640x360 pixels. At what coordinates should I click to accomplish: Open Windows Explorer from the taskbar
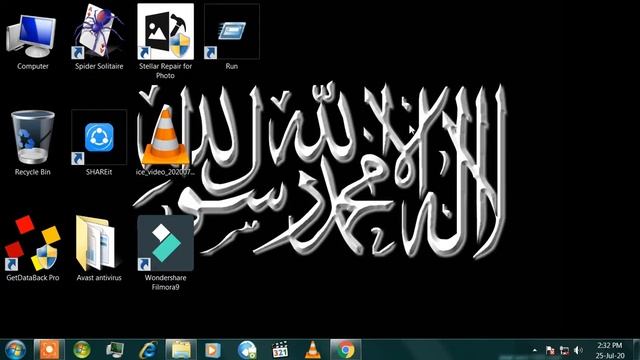coord(181,350)
